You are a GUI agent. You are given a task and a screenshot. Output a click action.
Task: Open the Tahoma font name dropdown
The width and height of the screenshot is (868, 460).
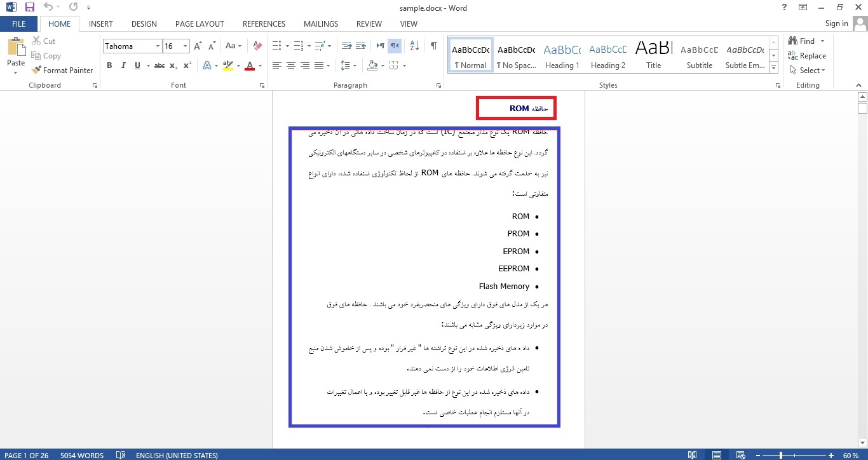[157, 46]
